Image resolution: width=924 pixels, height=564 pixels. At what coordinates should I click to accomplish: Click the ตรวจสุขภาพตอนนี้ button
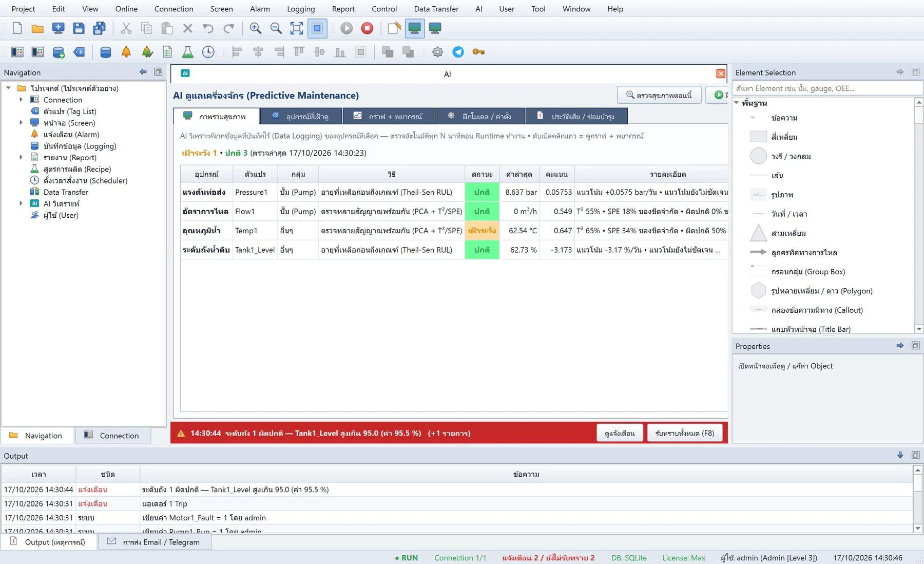[659, 95]
